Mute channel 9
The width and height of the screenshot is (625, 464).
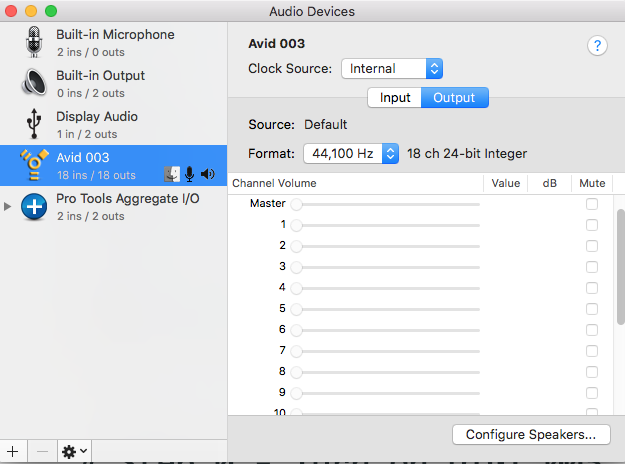click(x=592, y=393)
